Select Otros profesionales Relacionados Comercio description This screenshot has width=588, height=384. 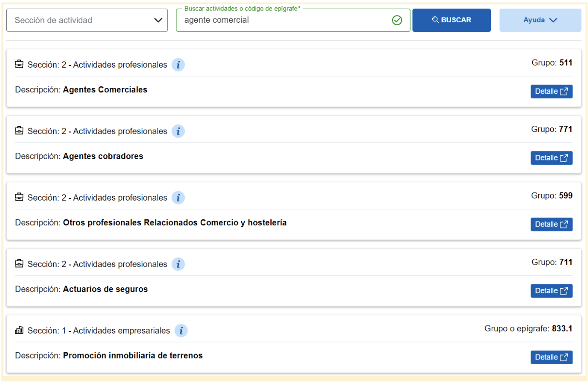click(x=175, y=223)
